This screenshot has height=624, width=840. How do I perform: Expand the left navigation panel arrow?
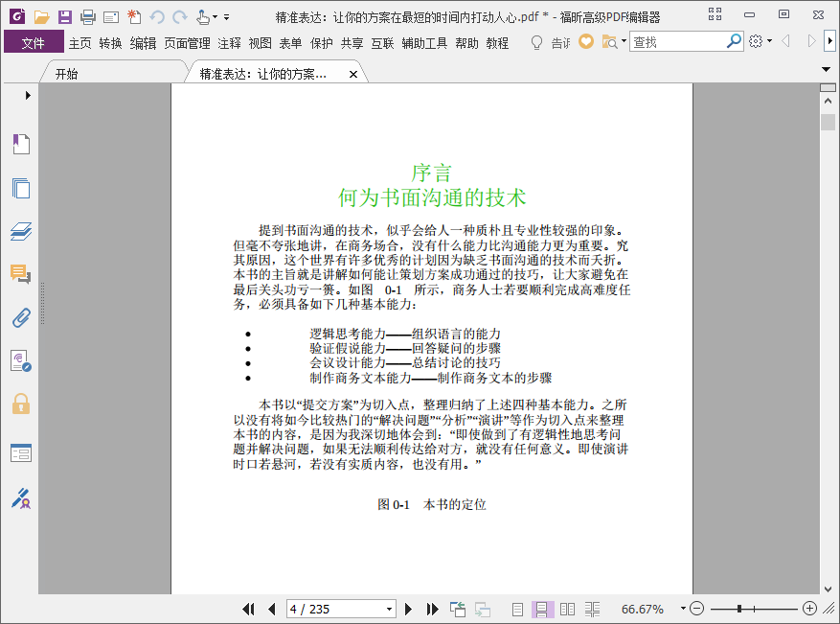28,96
